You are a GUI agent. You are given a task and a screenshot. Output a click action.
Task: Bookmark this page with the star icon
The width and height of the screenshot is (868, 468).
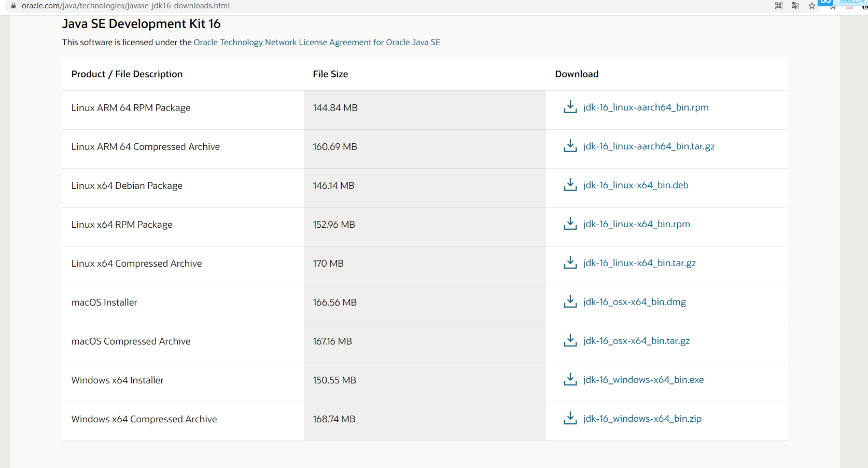click(x=811, y=6)
